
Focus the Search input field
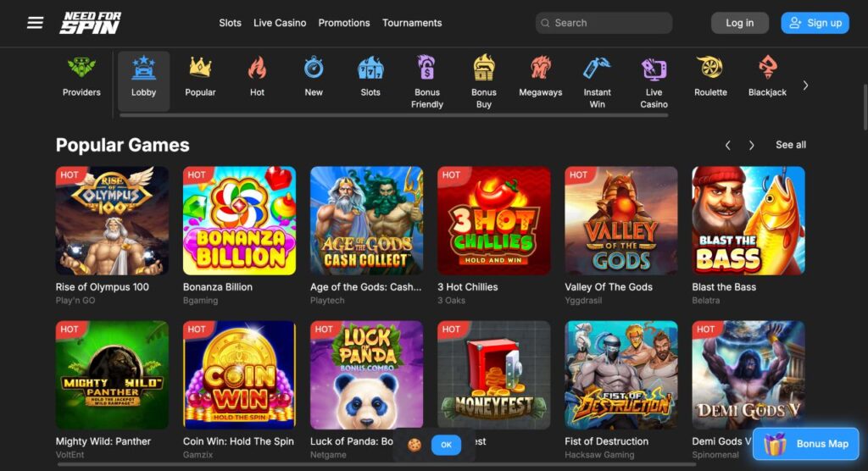pos(604,23)
